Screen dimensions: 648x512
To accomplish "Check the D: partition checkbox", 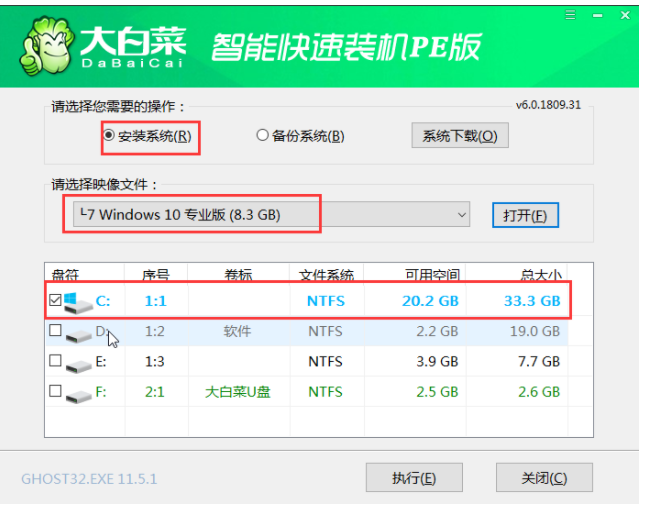I will tap(55, 330).
